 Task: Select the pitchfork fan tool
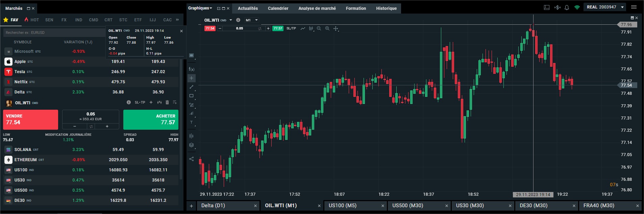point(192,114)
